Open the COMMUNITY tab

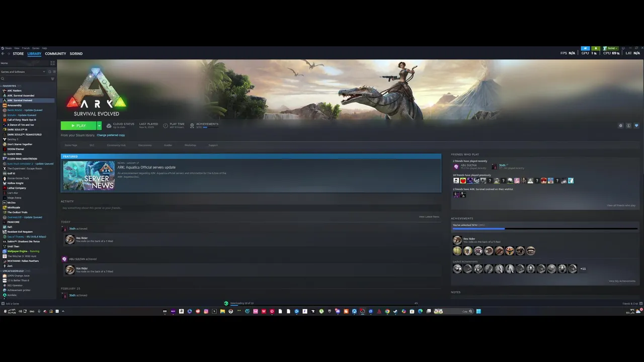tap(55, 53)
